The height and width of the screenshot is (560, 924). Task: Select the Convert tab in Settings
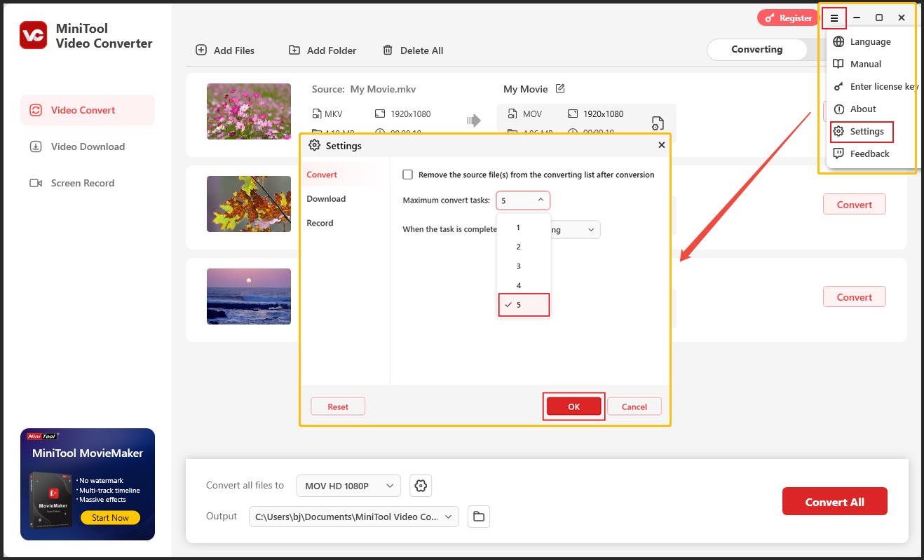[x=322, y=175]
